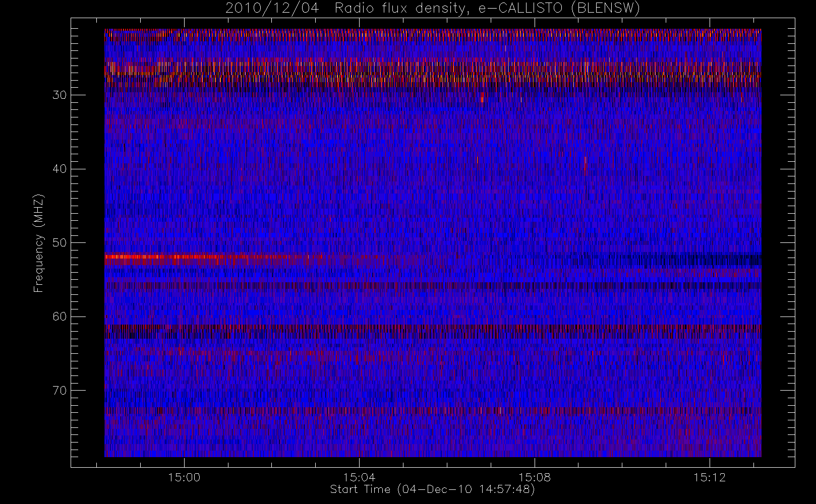Click the 40 MHz frequency tick label

pos(60,169)
